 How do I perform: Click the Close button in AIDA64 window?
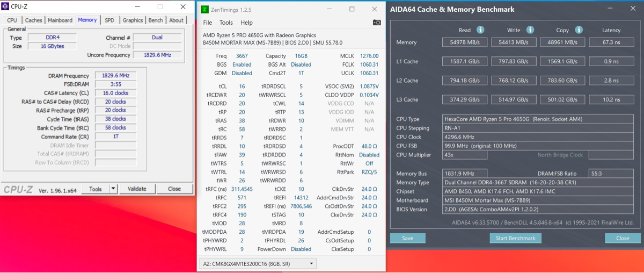[623, 238]
